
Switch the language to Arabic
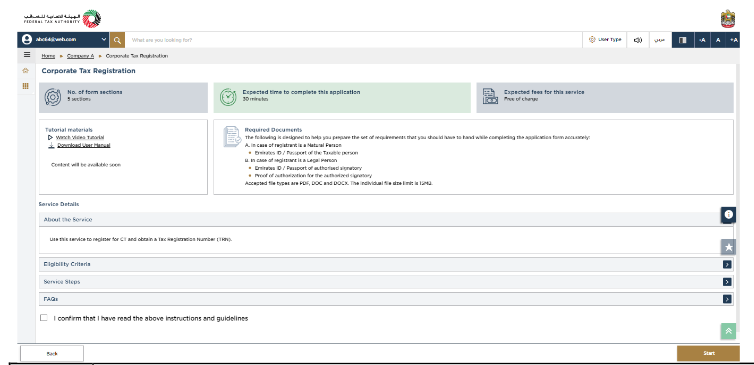pyautogui.click(x=660, y=40)
